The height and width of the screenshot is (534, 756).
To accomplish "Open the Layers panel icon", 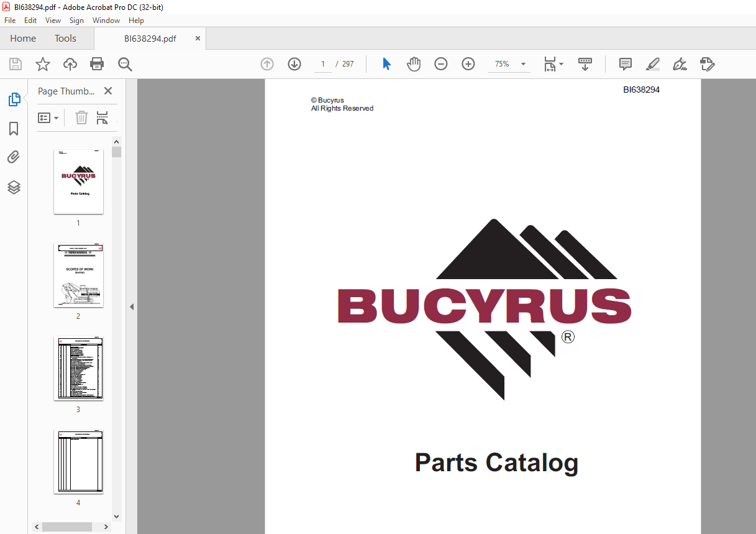I will click(14, 187).
